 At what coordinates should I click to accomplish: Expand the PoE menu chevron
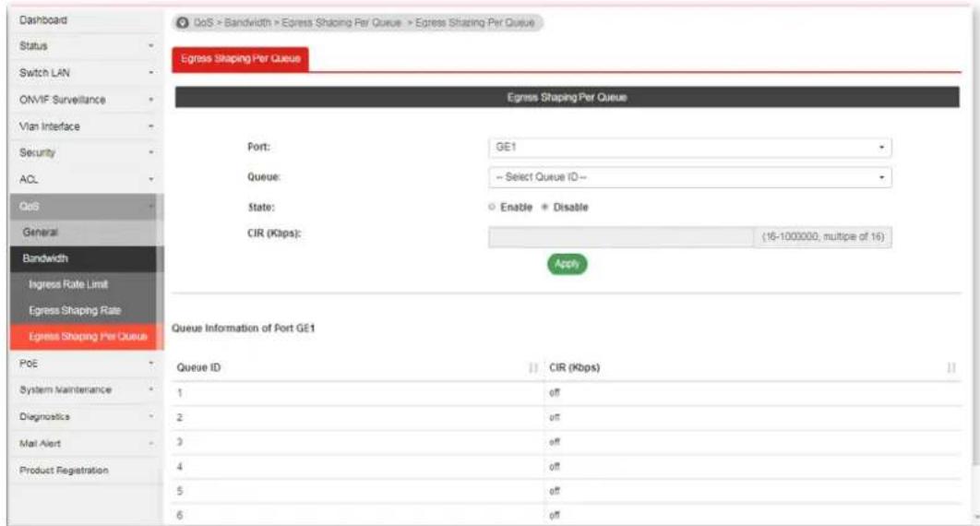pyautogui.click(x=150, y=364)
